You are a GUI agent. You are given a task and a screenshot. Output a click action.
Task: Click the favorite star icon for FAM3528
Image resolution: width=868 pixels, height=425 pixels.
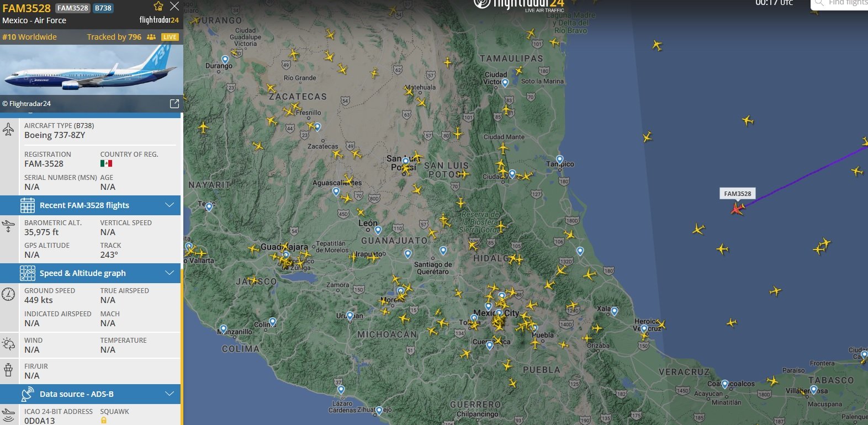tap(158, 6)
